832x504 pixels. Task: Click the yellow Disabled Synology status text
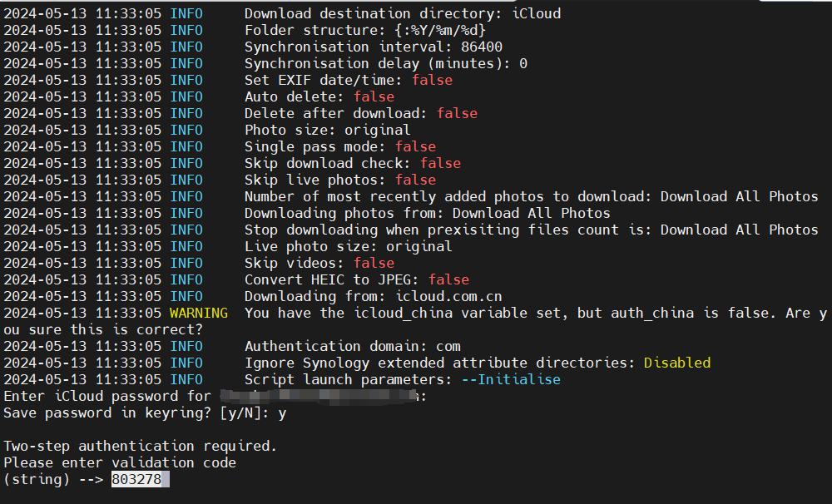click(x=677, y=363)
